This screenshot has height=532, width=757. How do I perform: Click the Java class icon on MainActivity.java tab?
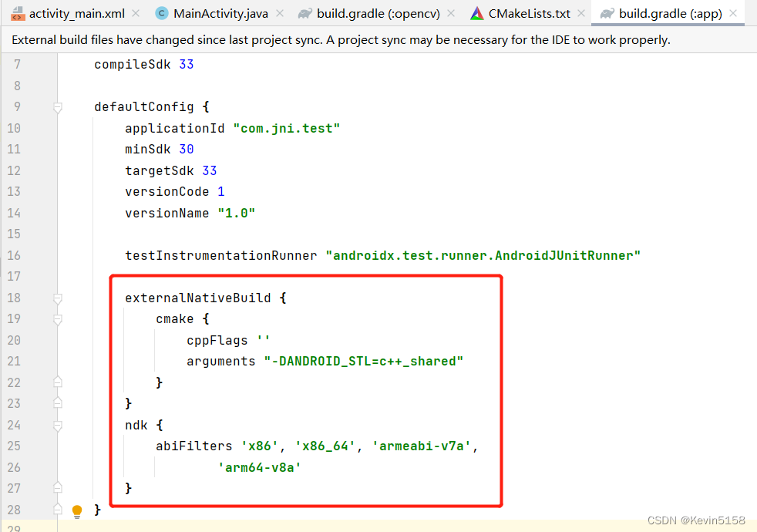[160, 13]
